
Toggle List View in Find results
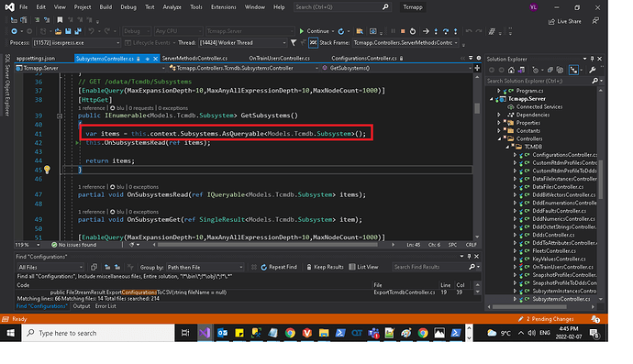[363, 267]
